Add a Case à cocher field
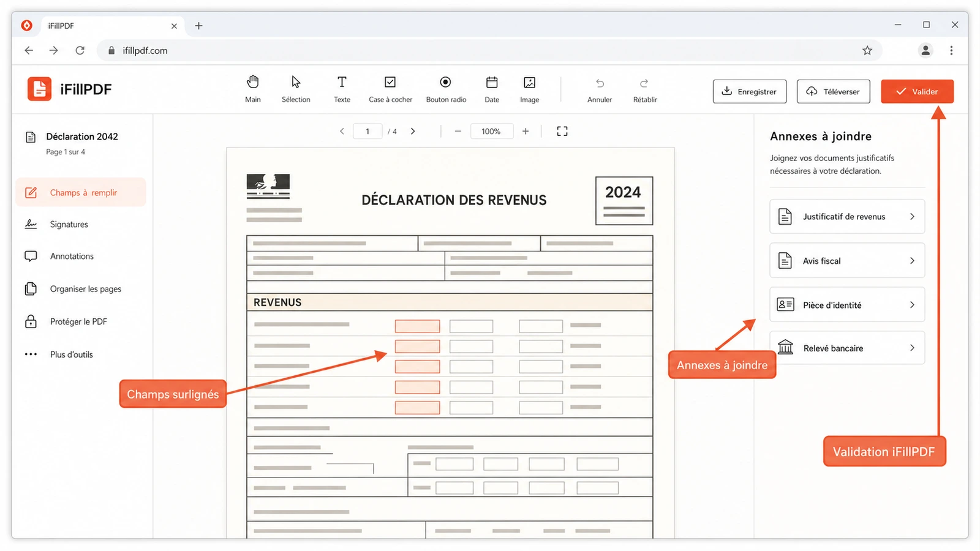 (x=390, y=89)
